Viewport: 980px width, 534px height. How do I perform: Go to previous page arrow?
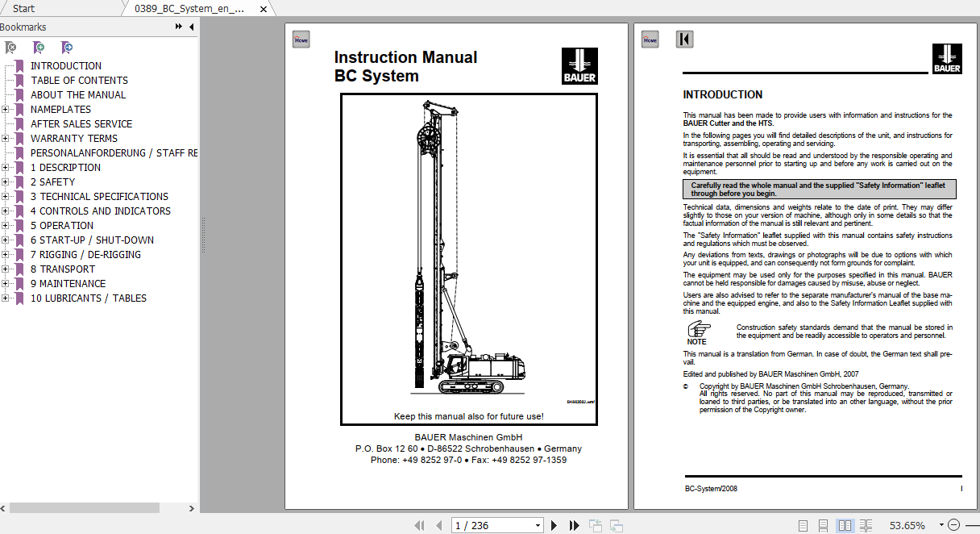point(438,525)
